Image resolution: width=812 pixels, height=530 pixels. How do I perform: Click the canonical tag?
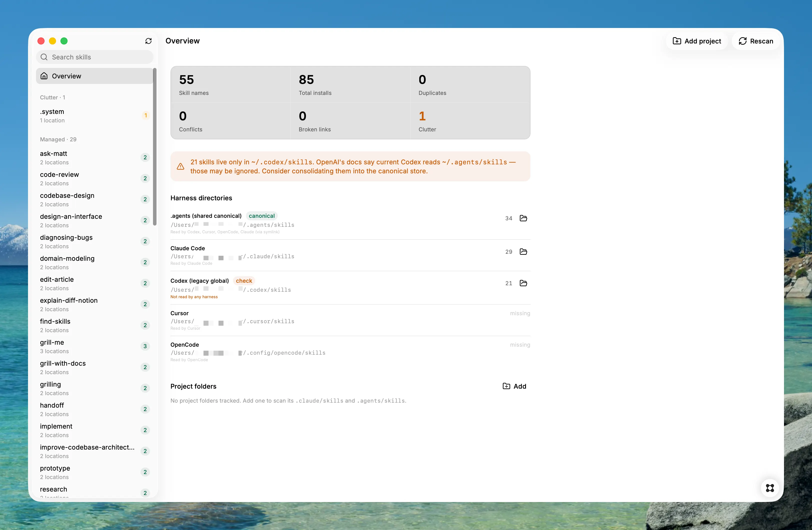click(262, 216)
